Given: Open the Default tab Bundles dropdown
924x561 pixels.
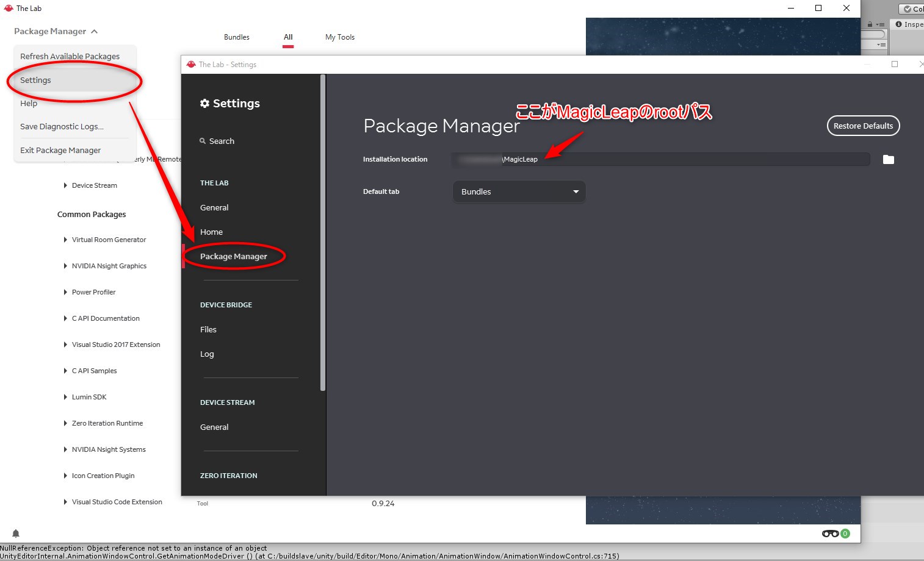Looking at the screenshot, I should click(519, 191).
